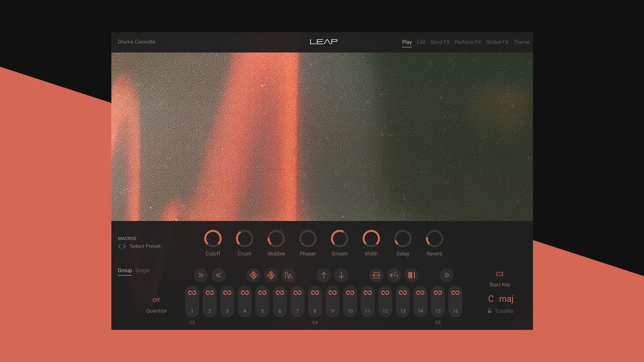Image resolution: width=644 pixels, height=362 pixels.
Task: Click the first randomize pattern dice icon
Action: (253, 275)
